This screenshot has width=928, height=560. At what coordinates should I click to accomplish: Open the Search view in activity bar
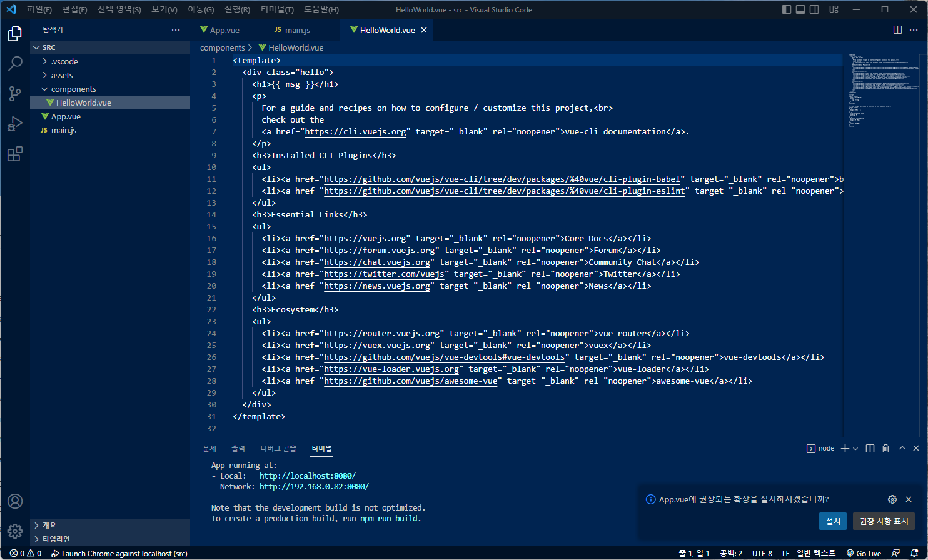point(15,64)
